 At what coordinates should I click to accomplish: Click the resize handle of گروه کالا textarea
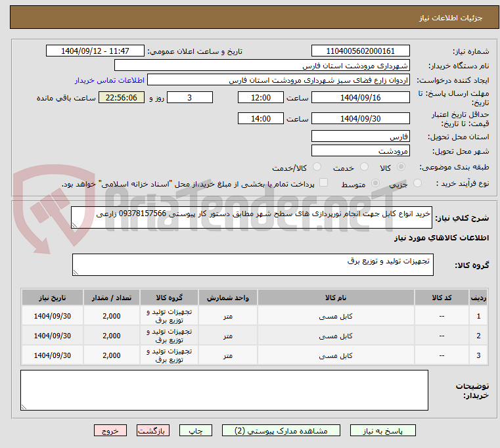click(76, 273)
